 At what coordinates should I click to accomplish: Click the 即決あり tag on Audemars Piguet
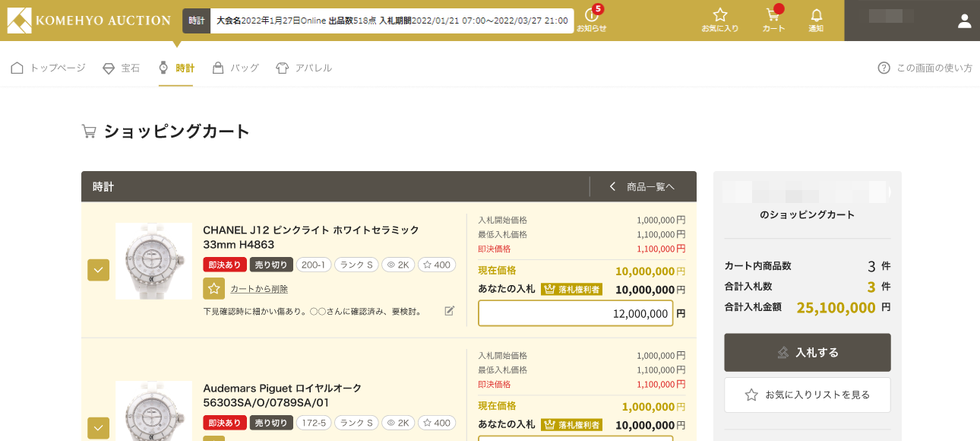[225, 424]
